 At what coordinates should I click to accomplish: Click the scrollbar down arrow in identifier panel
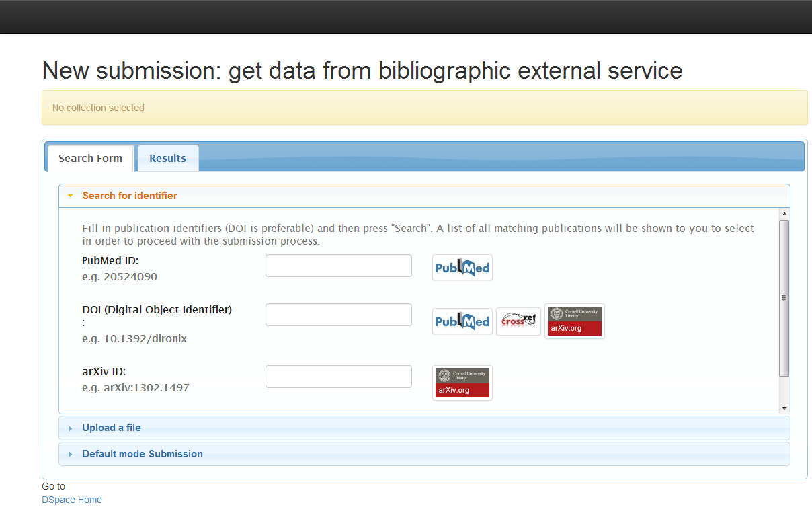click(x=784, y=408)
